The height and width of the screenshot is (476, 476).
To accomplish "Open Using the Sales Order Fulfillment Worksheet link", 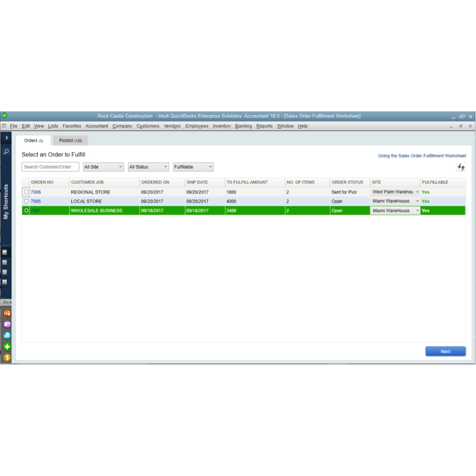I will point(422,156).
